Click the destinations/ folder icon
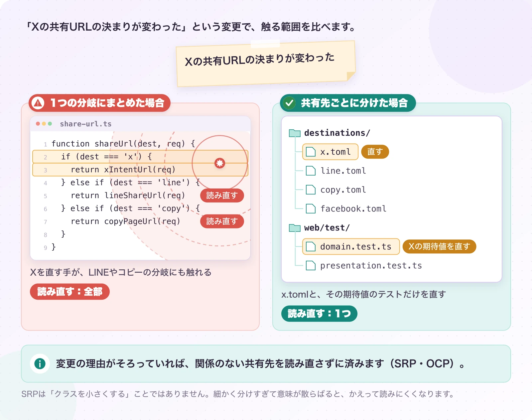532x420 pixels. [x=295, y=133]
